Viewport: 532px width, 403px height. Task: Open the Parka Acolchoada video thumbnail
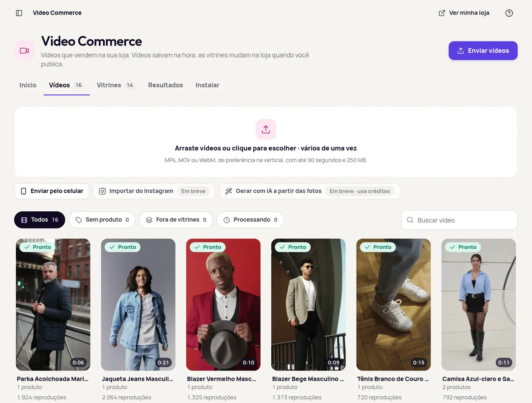[x=53, y=305]
